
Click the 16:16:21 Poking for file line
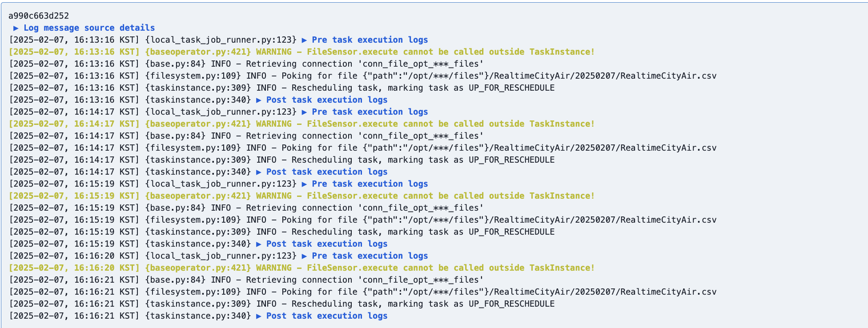(362, 292)
